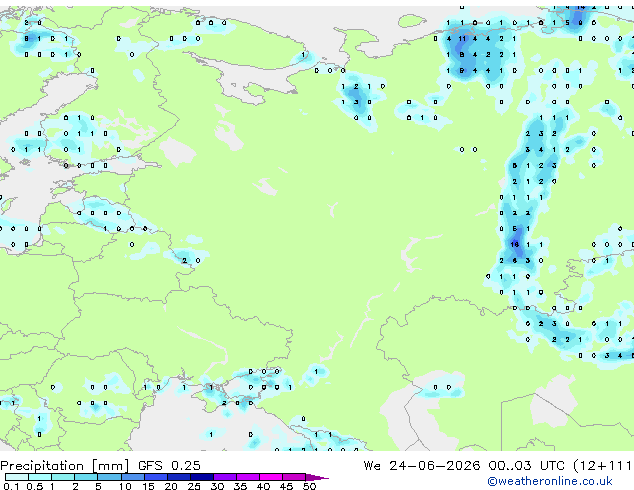
Task: Click the 'We 24-06-2026' forecast date text
Action: (x=422, y=466)
